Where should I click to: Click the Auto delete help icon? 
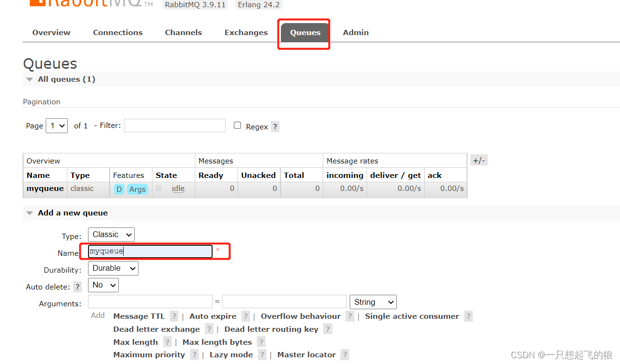coord(77,287)
